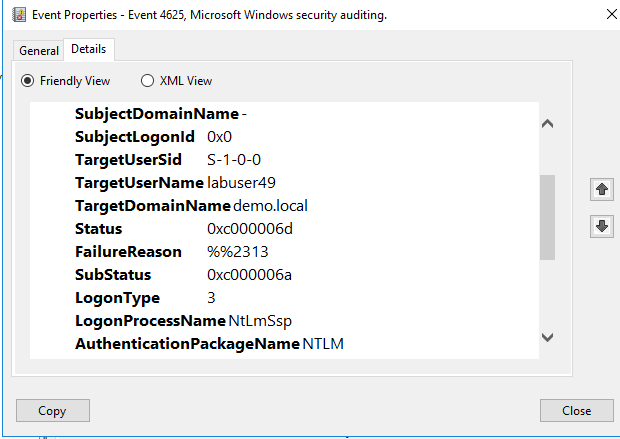620x439 pixels.
Task: Click the Close button
Action: coord(577,411)
